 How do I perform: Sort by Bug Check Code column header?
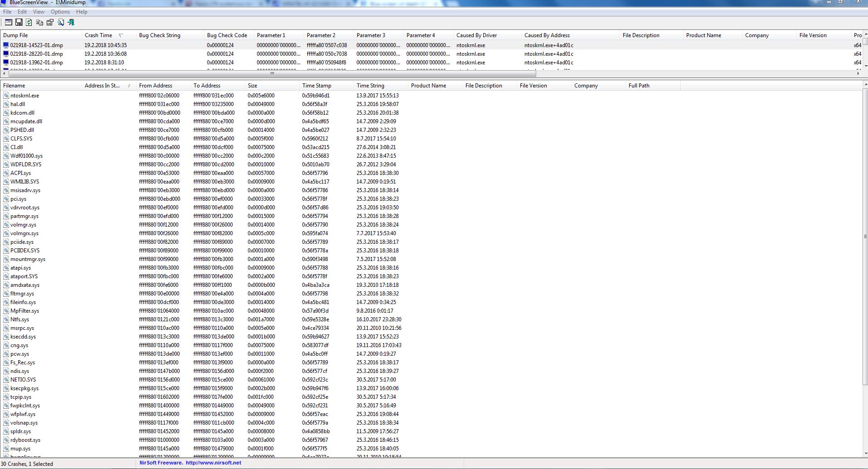[x=229, y=35]
